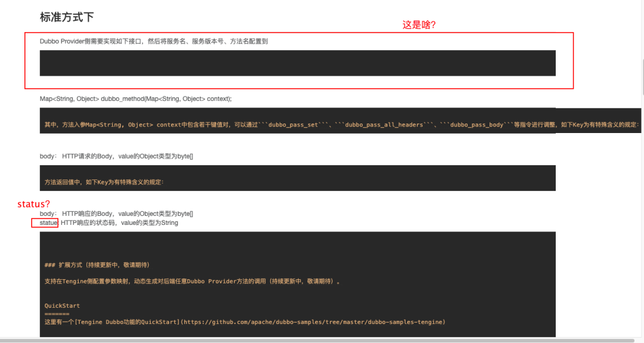Select the line starting with Dubbo Provider侧需要实现如下接口

click(154, 41)
